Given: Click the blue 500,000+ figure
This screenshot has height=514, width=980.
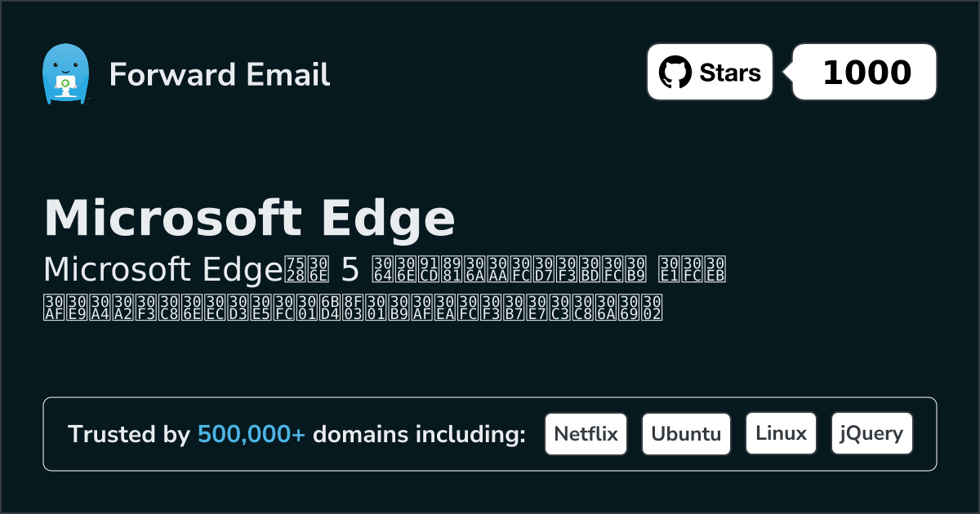Looking at the screenshot, I should click(252, 434).
